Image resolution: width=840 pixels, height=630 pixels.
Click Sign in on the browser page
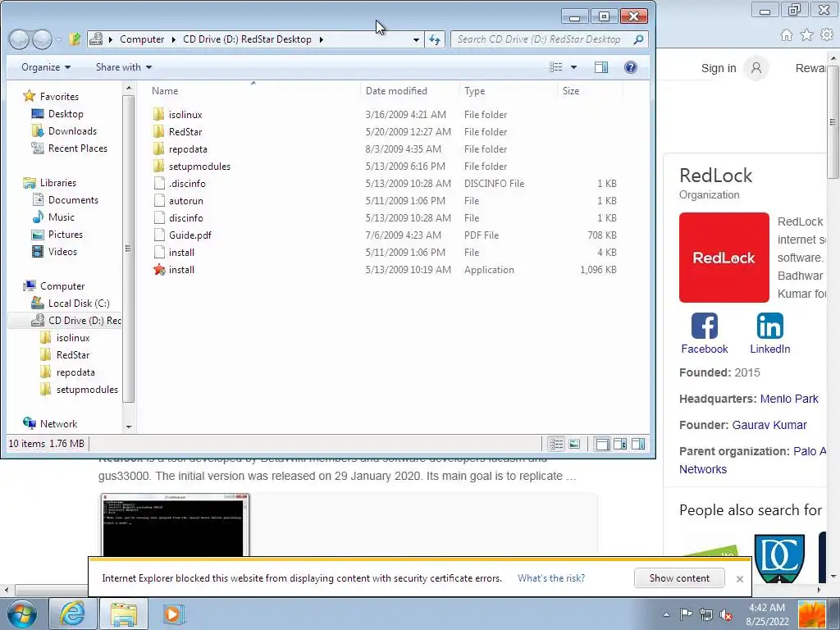(719, 68)
